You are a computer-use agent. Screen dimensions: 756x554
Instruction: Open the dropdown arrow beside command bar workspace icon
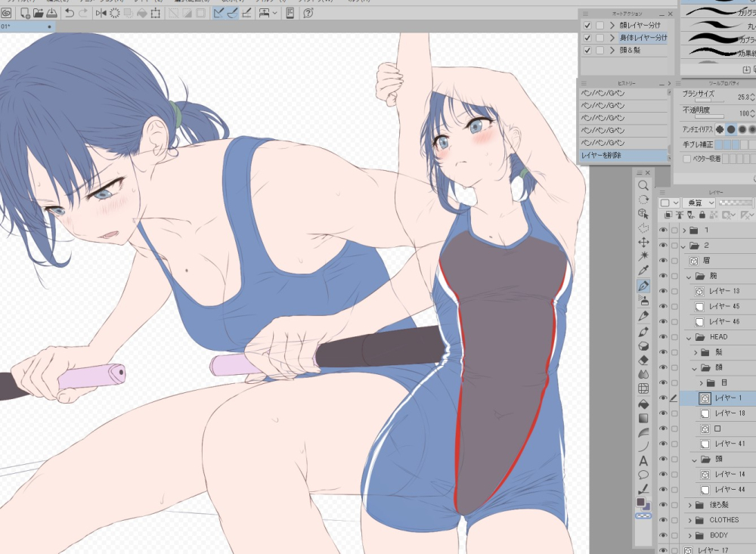click(x=275, y=13)
